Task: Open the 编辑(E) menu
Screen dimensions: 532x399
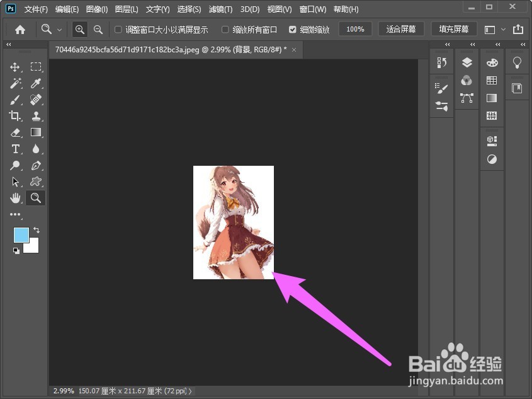Action: pos(67,9)
